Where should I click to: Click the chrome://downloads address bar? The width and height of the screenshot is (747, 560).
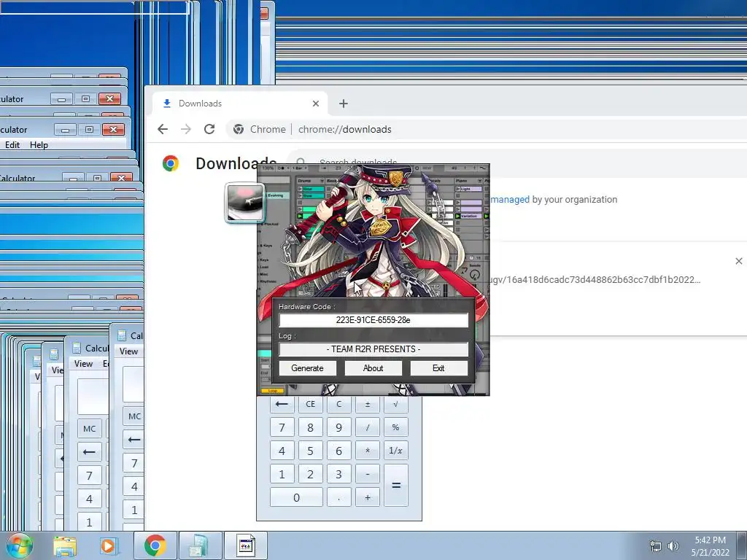click(344, 129)
